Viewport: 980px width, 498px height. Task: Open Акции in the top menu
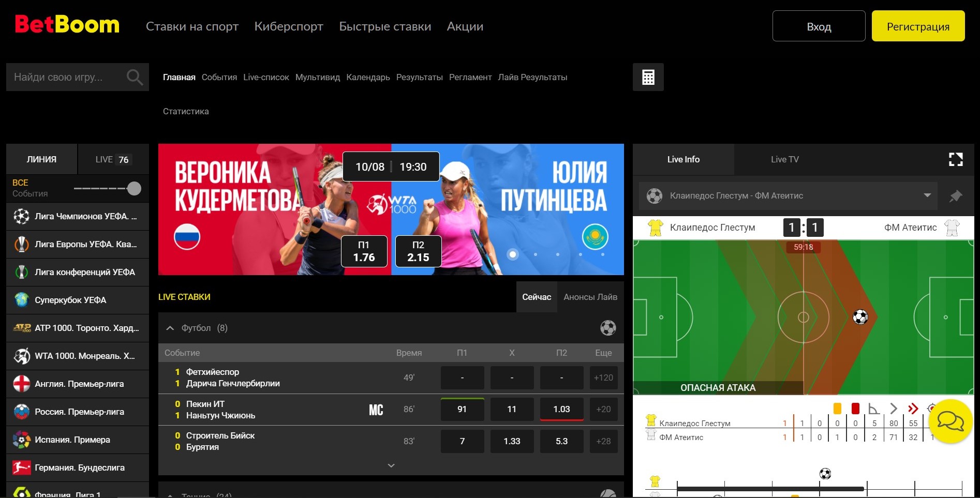(465, 26)
